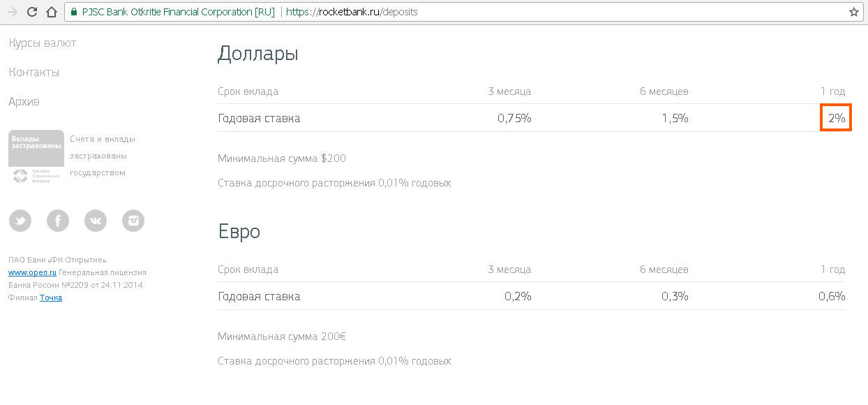The width and height of the screenshot is (868, 405).
Task: Reload the page with the refresh icon
Action: tap(32, 12)
